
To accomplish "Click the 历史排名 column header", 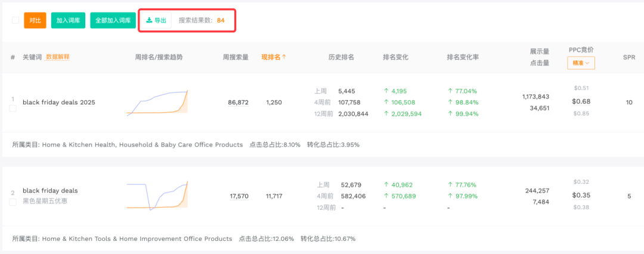I will [x=341, y=57].
